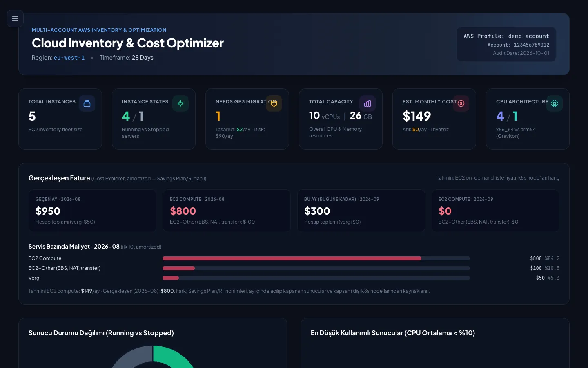This screenshot has width=588, height=368.
Task: Click the Sunucu Durumu Dağılımı chart heading
Action: (101, 333)
